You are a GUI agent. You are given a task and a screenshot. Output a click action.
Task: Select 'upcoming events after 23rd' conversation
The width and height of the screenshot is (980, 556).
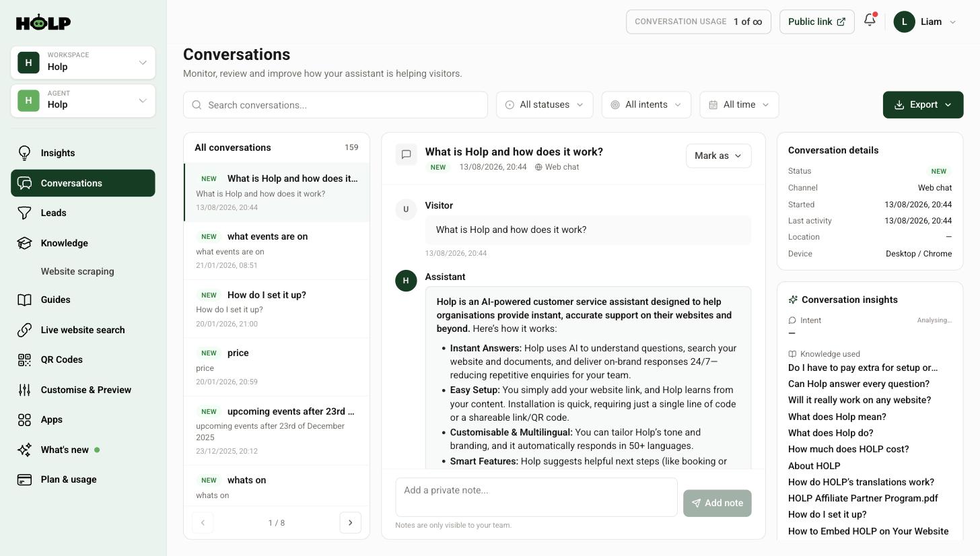(x=277, y=431)
